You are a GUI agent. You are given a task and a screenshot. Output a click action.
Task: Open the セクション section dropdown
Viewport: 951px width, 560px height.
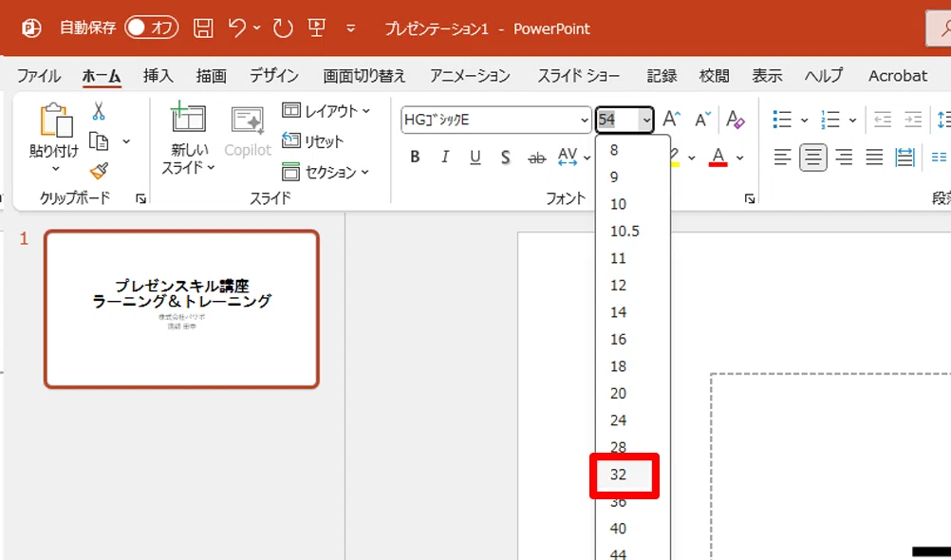pos(326,172)
